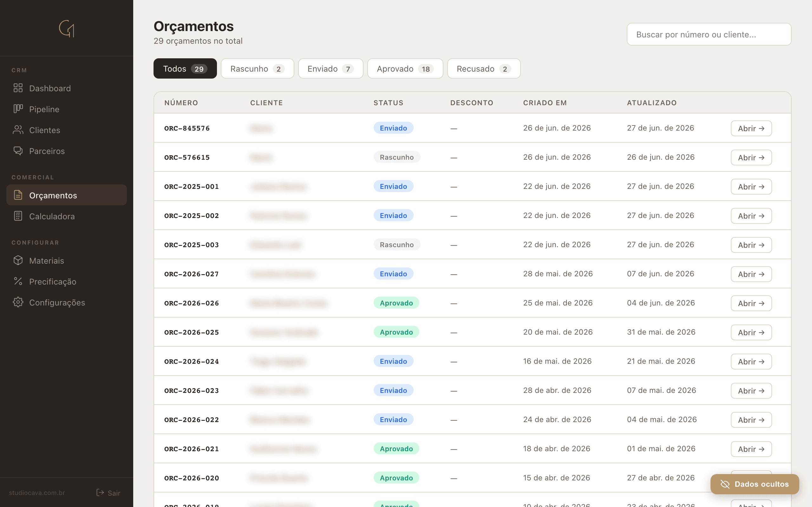Open the Clientes people icon
Image resolution: width=812 pixels, height=507 pixels.
click(18, 130)
